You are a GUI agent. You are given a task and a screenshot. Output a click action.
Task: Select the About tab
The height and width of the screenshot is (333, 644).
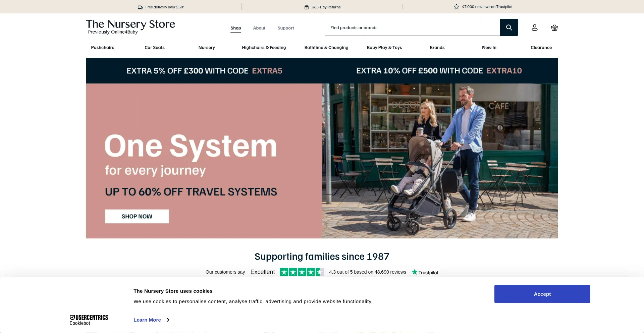pos(259,28)
